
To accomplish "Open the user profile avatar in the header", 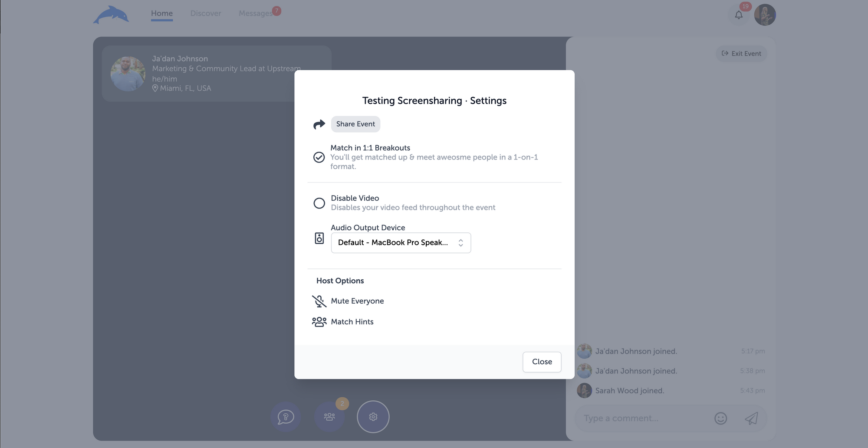I will 765,15.
